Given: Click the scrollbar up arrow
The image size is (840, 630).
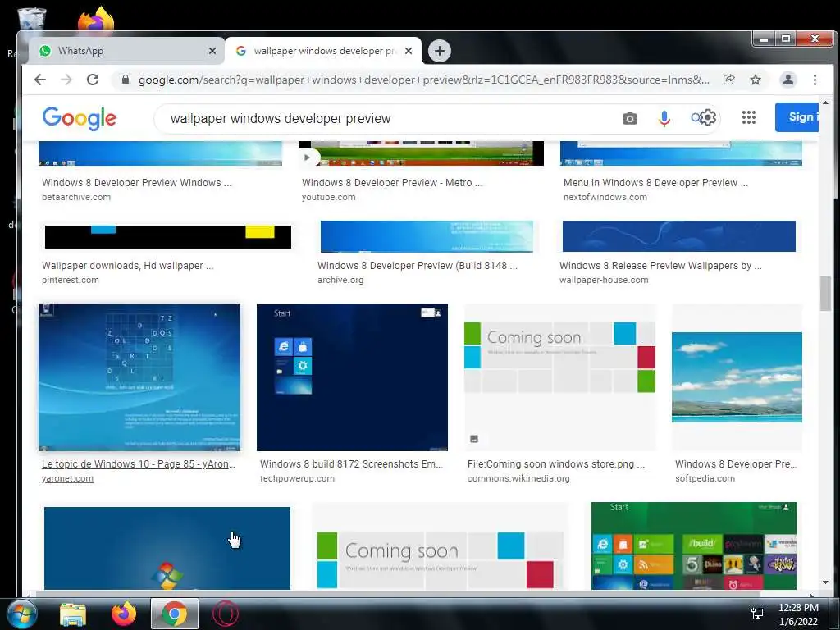Looking at the screenshot, I should (x=825, y=103).
